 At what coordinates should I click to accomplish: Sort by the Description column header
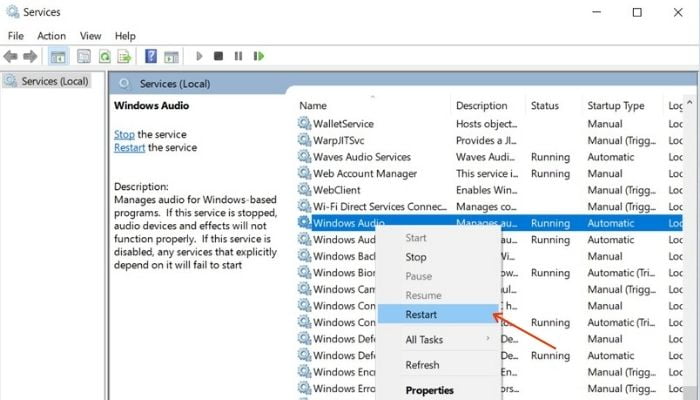(482, 106)
